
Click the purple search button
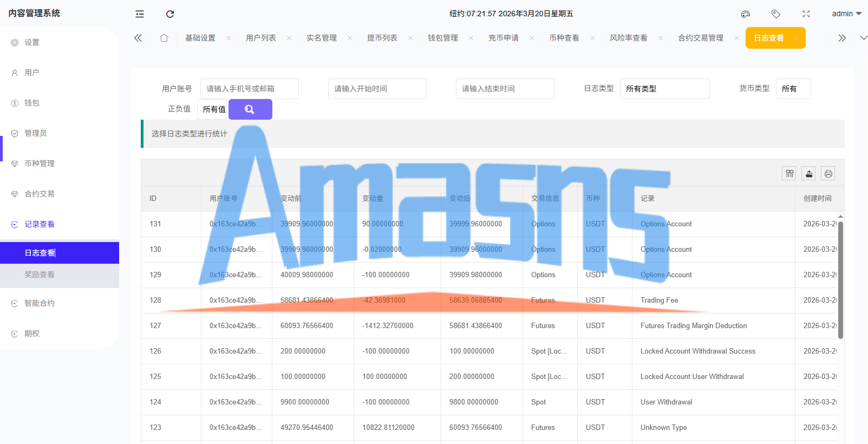tap(250, 109)
